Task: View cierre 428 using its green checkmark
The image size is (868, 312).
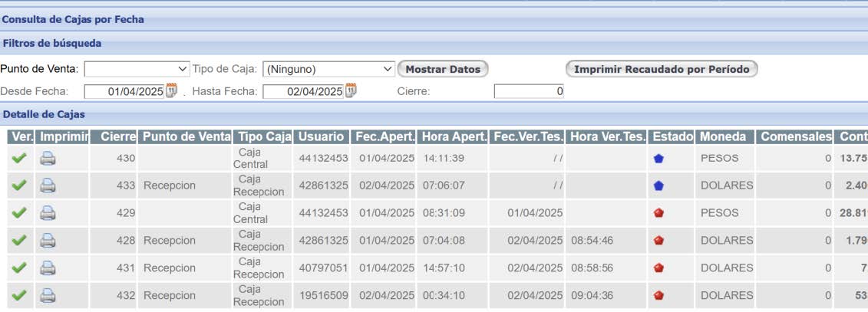Action: pos(19,241)
